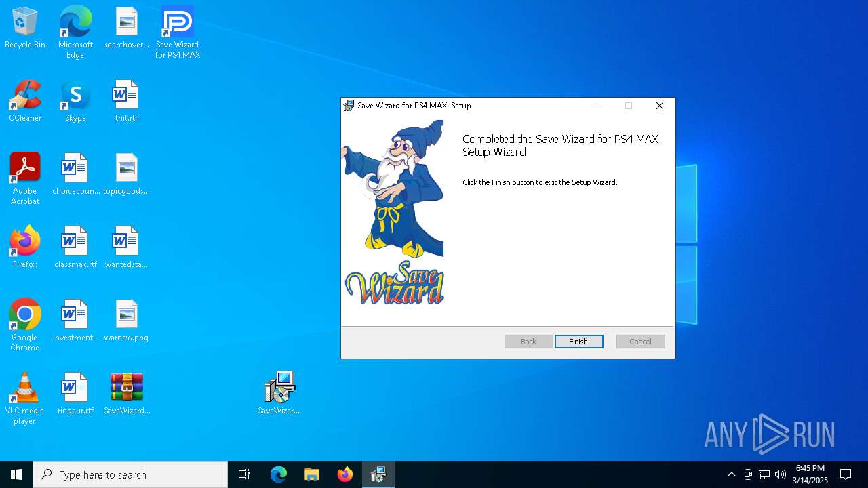
Task: Click the 'Completed the Save Wizard' heading
Action: point(560,146)
